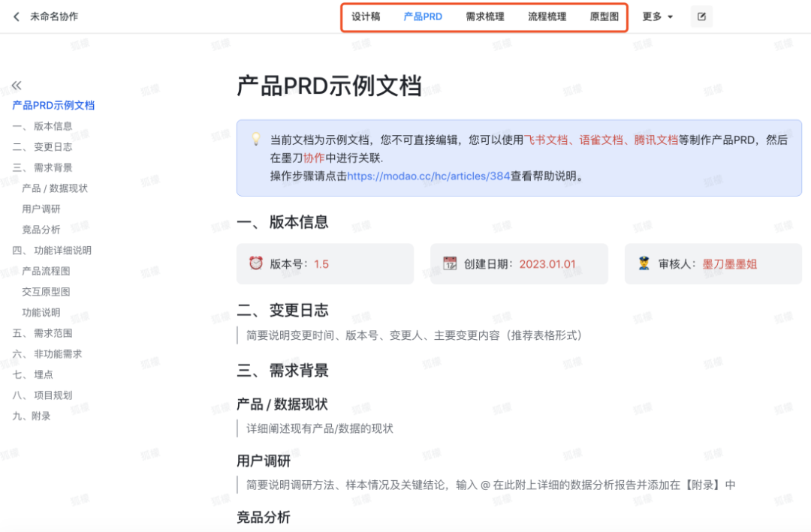Click the 简要说明变更时间 description line

(415, 335)
